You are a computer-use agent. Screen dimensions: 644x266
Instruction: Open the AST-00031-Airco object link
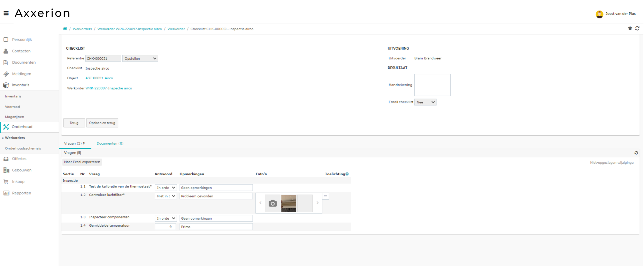(x=99, y=78)
